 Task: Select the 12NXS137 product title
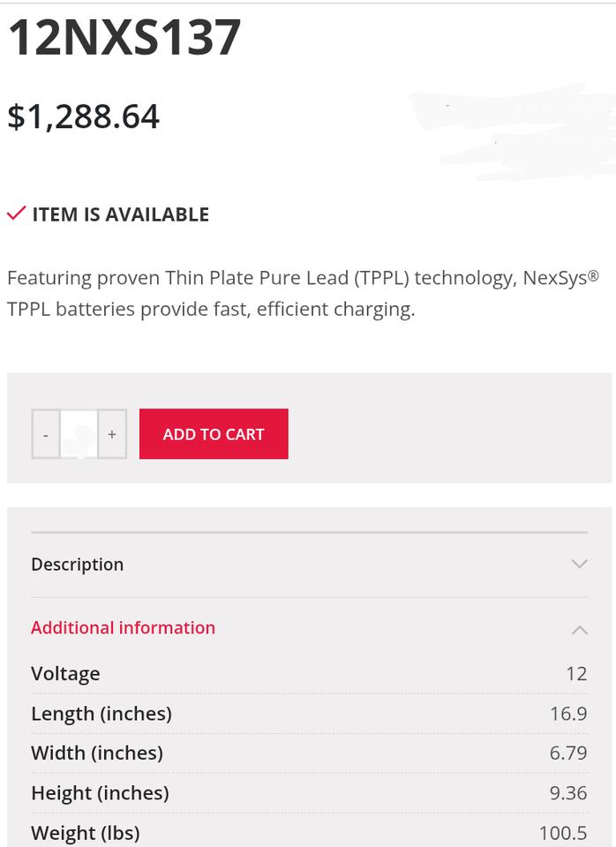coord(124,39)
